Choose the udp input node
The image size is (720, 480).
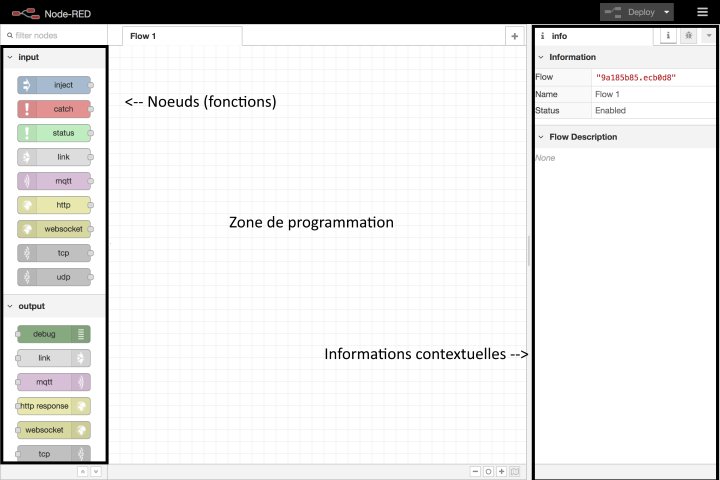[54, 277]
